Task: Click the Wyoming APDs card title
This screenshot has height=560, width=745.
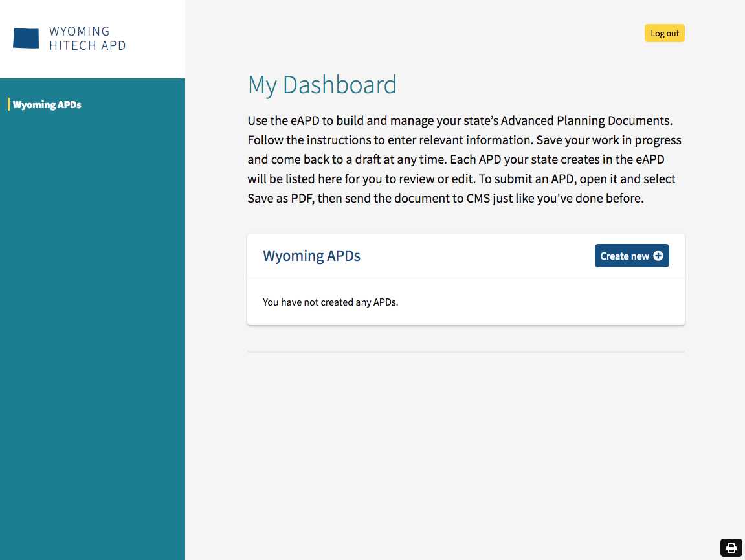Action: [x=311, y=256]
